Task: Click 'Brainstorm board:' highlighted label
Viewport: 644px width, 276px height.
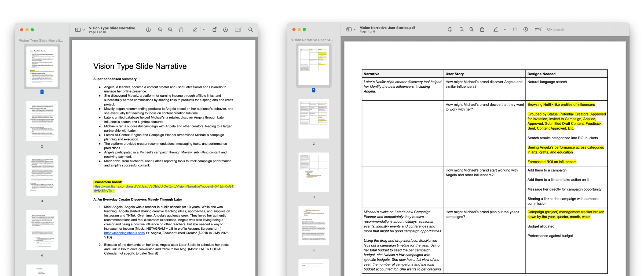Action: (x=108, y=182)
